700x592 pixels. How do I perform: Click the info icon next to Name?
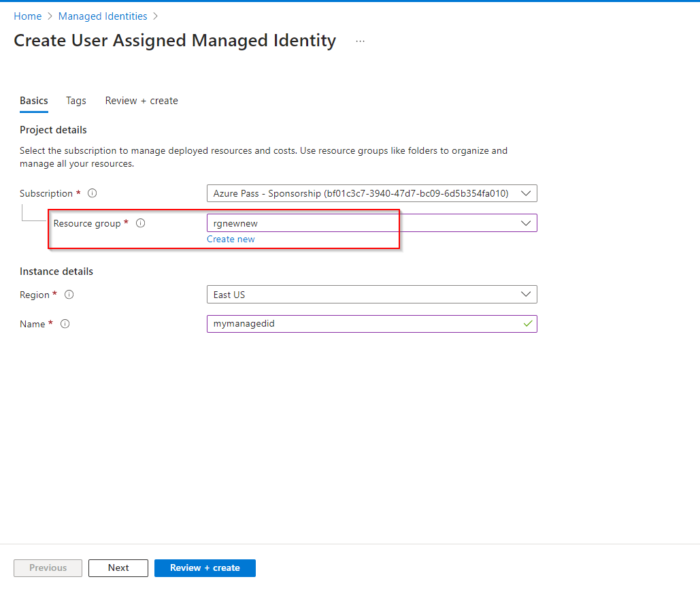[x=65, y=324]
